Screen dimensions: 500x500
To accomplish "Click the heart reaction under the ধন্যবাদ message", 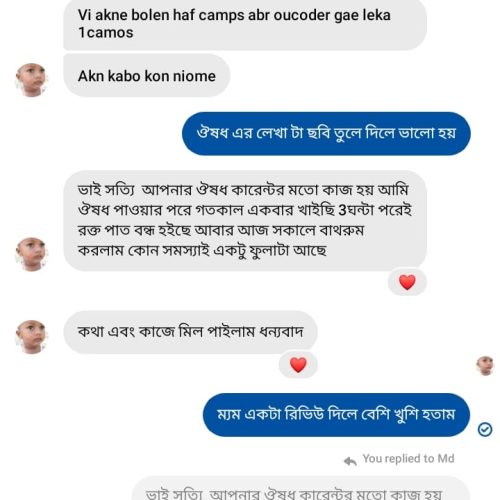I will tap(298, 364).
